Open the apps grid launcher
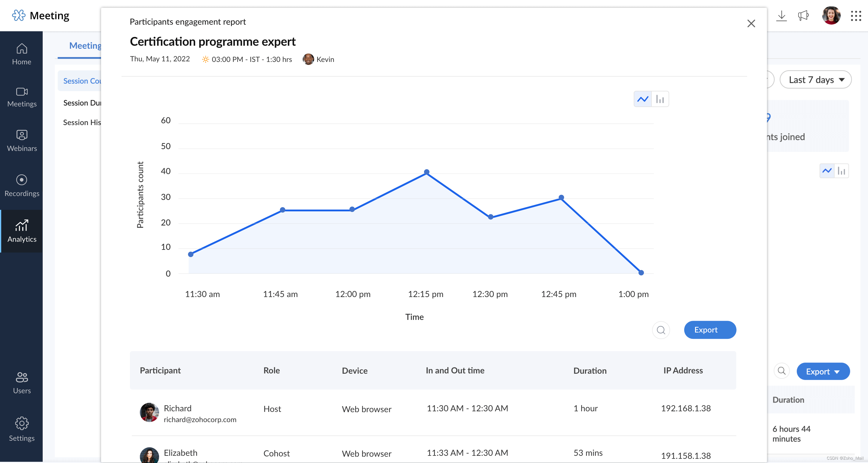 coord(856,16)
